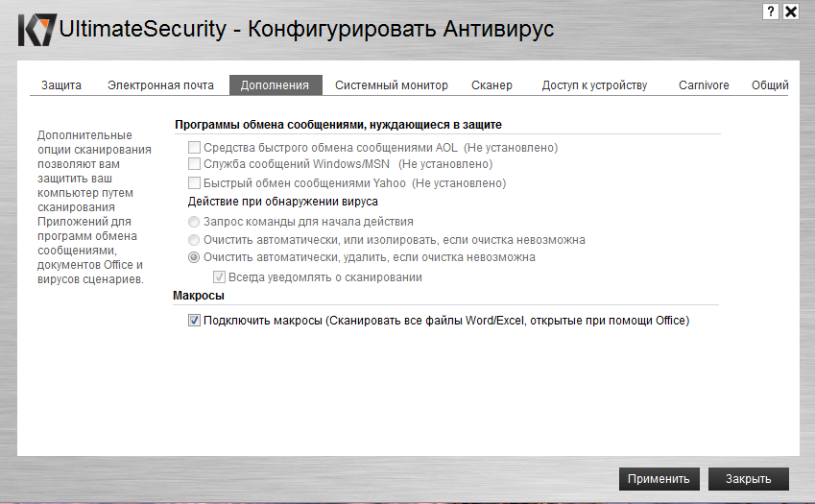Click the Применить button
Image resolution: width=815 pixels, height=504 pixels.
coord(659,479)
